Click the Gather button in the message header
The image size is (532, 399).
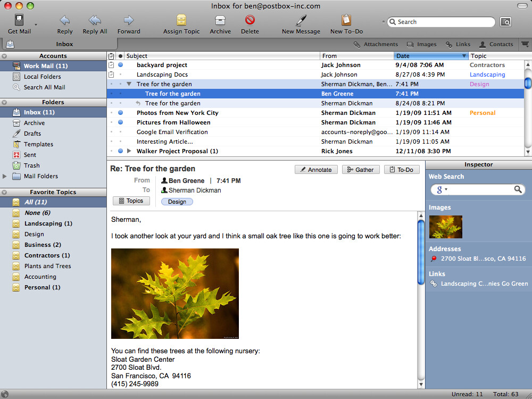[x=361, y=169]
